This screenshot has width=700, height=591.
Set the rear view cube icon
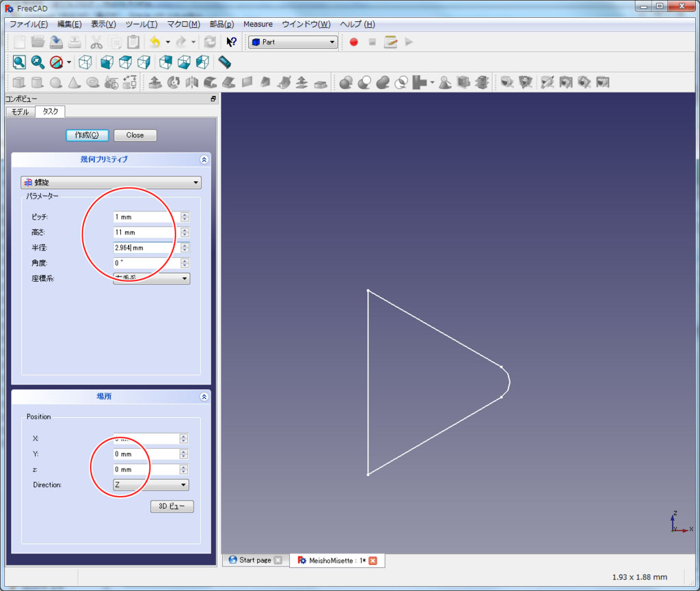pyautogui.click(x=165, y=62)
